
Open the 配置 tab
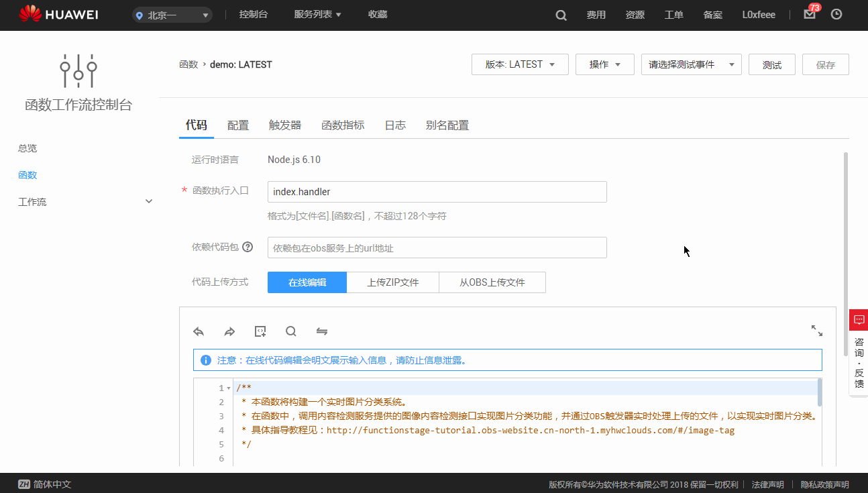coord(238,125)
